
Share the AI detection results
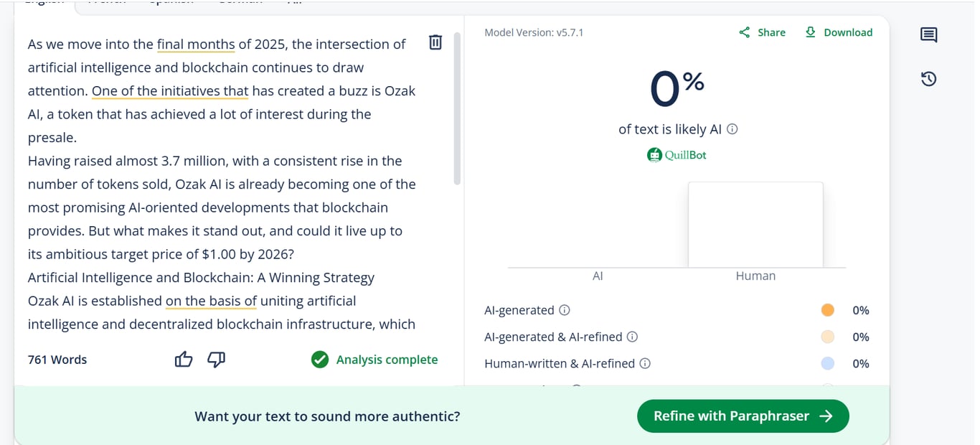[x=762, y=32]
